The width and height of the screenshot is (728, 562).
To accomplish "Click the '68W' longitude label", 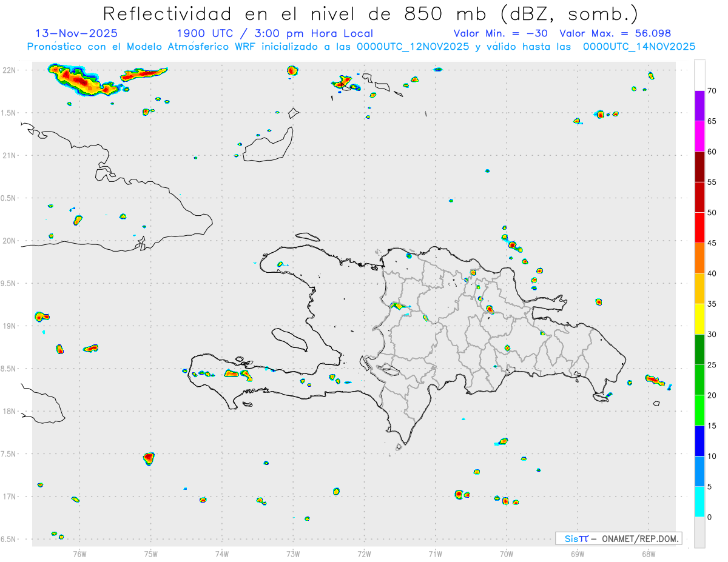I will (x=649, y=554).
